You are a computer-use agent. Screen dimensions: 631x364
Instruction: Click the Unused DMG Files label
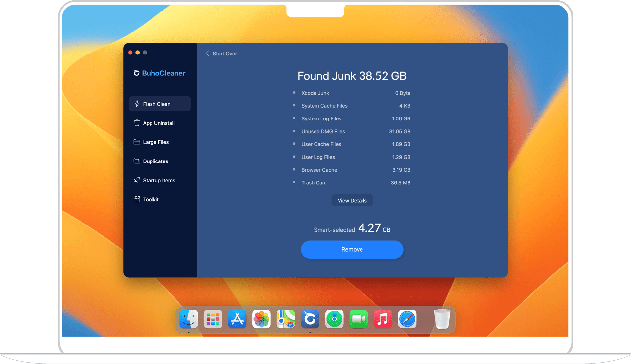323,131
